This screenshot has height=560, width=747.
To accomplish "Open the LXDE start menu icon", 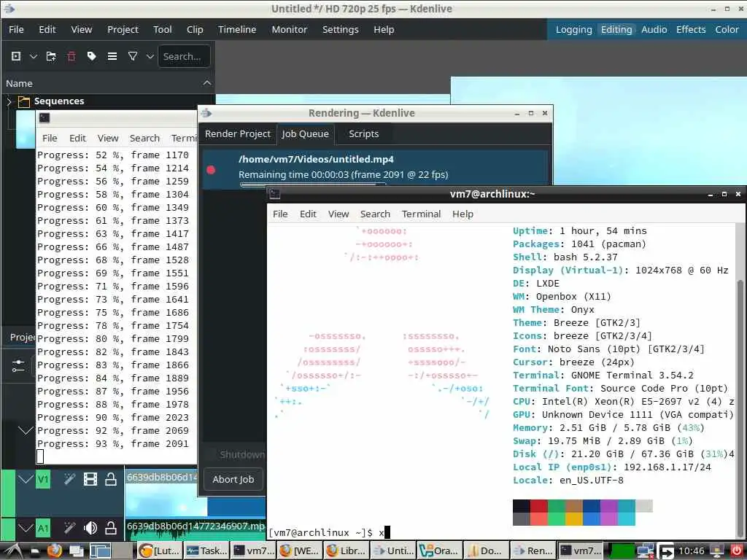I will tap(13, 551).
